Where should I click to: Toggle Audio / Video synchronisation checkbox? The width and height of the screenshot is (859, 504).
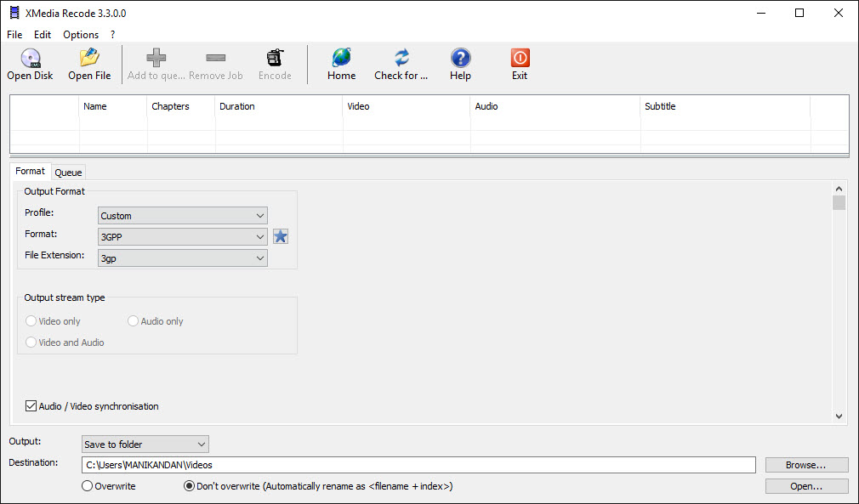pos(31,406)
